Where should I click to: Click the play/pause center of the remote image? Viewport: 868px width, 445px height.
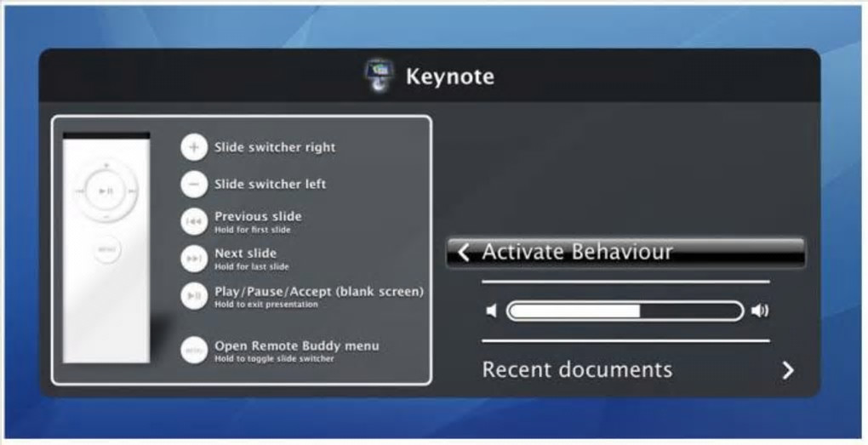(106, 191)
